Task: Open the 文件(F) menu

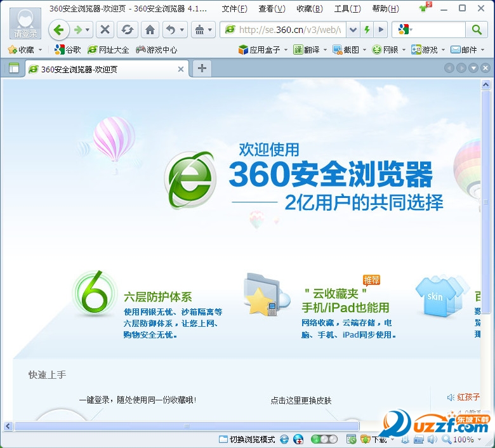Action: 234,9
